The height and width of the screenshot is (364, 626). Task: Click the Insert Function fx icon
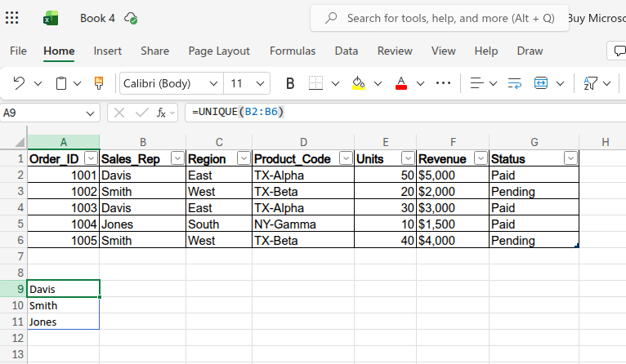click(x=162, y=113)
